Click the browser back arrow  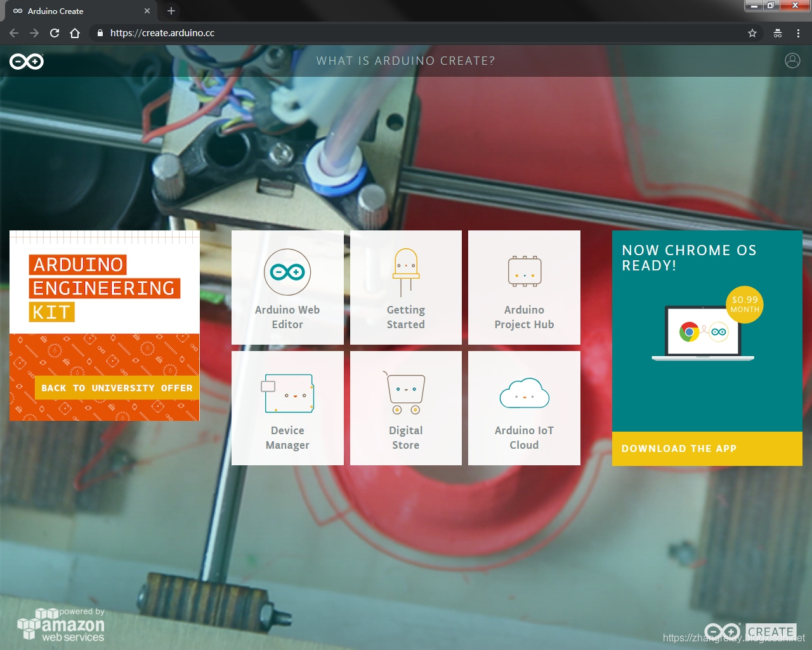click(14, 33)
